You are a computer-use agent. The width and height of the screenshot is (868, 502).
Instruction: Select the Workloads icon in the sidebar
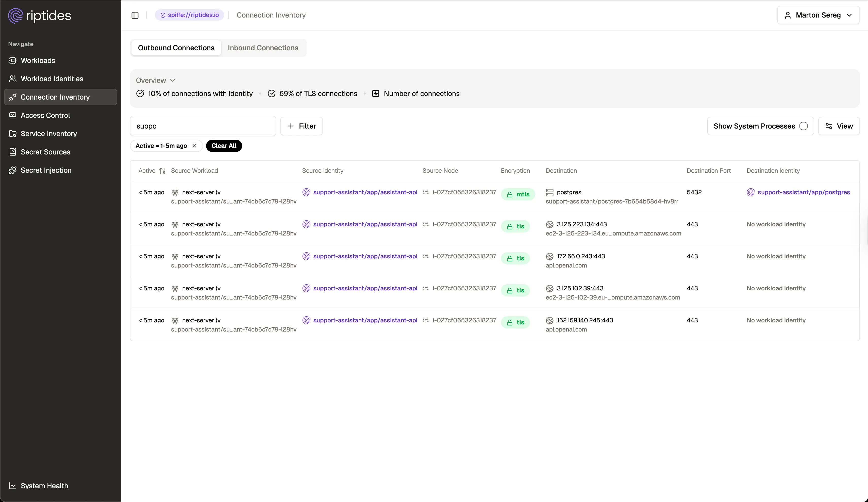pyautogui.click(x=13, y=60)
